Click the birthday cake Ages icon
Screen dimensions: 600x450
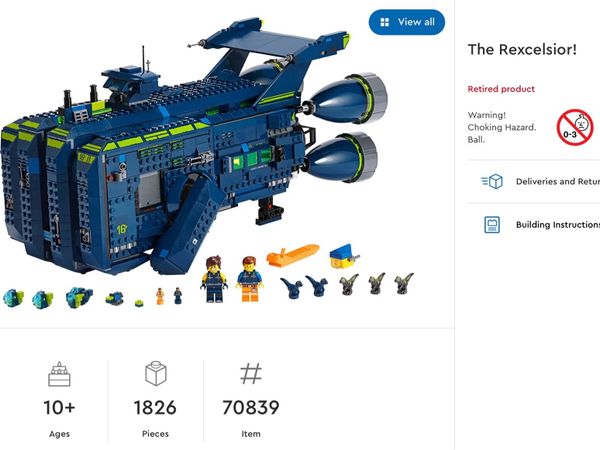59,374
